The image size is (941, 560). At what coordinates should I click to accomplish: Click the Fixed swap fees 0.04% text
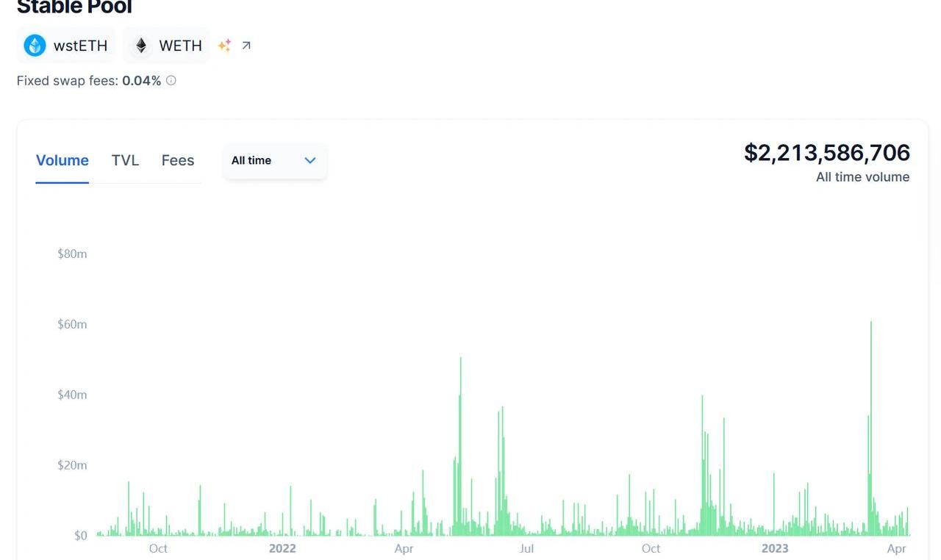pyautogui.click(x=88, y=81)
